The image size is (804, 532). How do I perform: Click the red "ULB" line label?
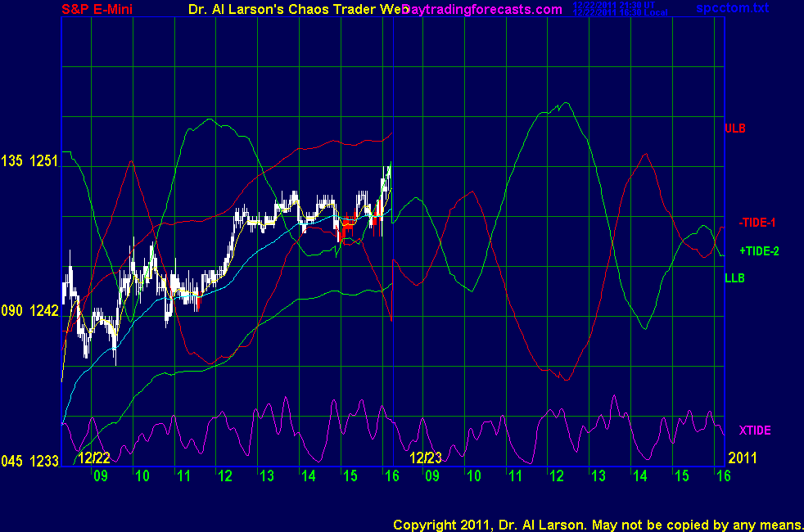pos(734,128)
